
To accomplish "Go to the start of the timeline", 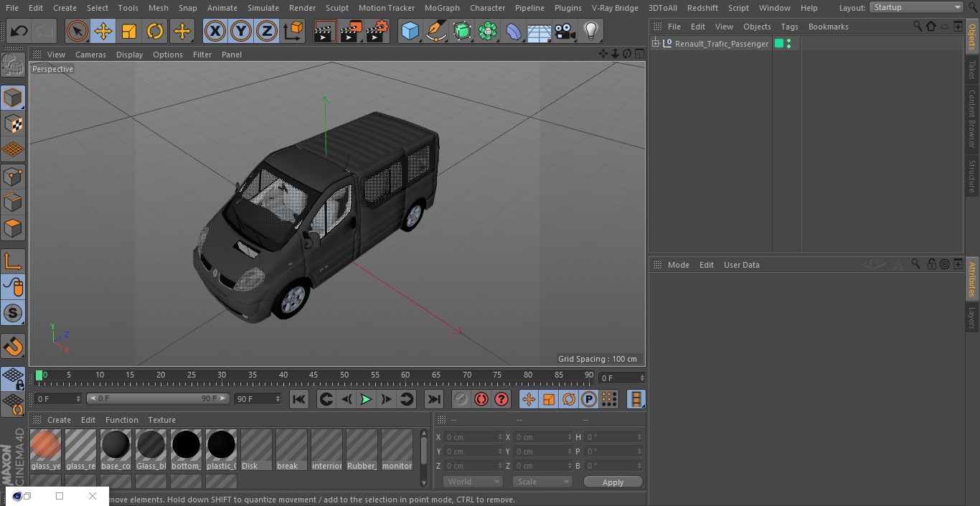I will click(x=299, y=399).
